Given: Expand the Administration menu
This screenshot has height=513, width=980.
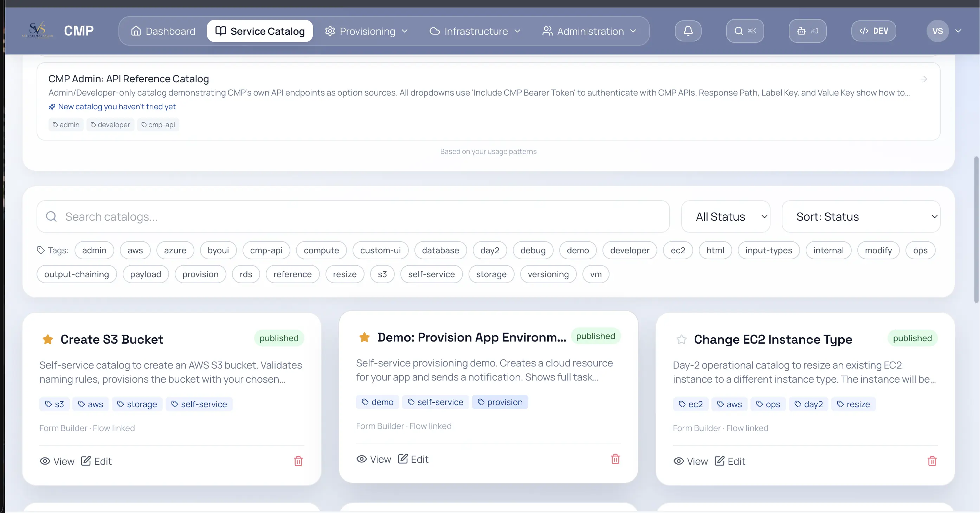Looking at the screenshot, I should [x=589, y=31].
